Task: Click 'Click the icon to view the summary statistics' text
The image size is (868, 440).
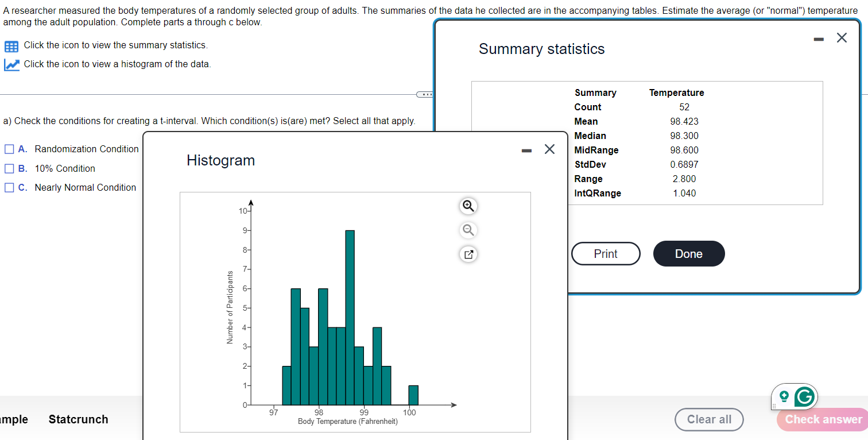Action: [115, 45]
